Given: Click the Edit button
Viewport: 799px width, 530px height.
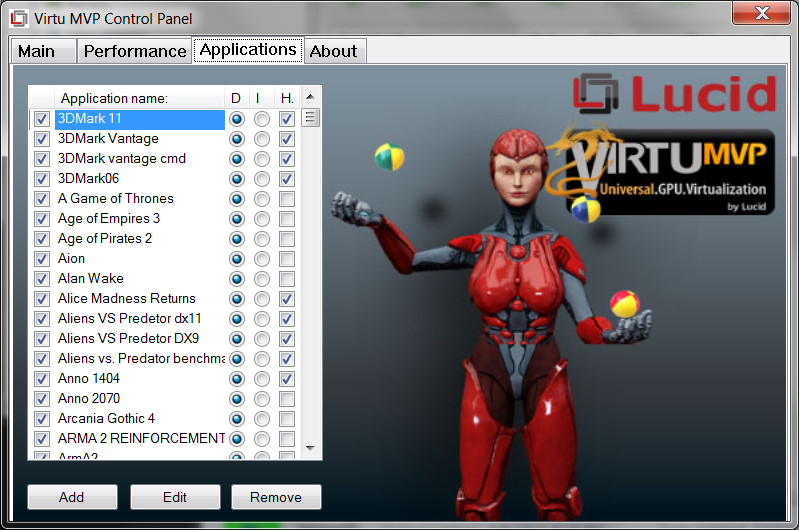Looking at the screenshot, I should pyautogui.click(x=175, y=497).
